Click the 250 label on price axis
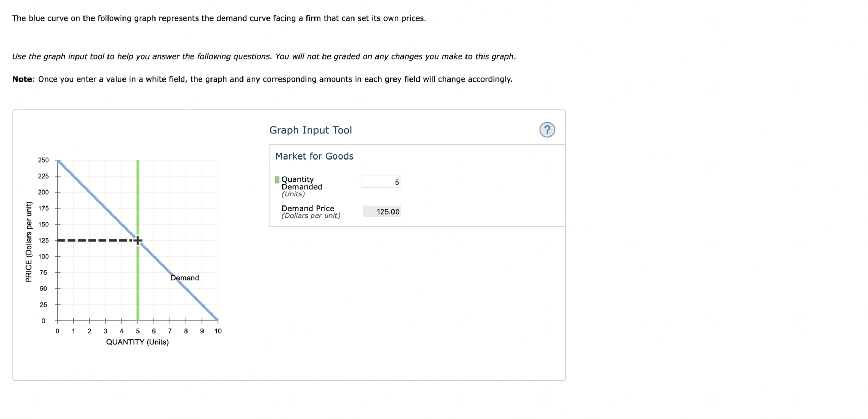The image size is (868, 419). 43,160
